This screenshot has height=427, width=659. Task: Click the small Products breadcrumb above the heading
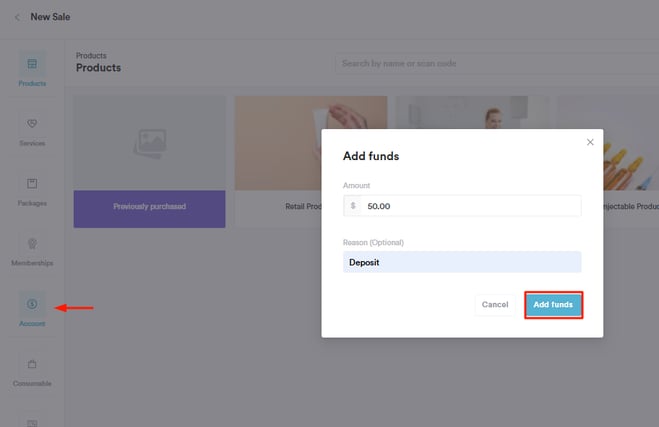point(91,56)
